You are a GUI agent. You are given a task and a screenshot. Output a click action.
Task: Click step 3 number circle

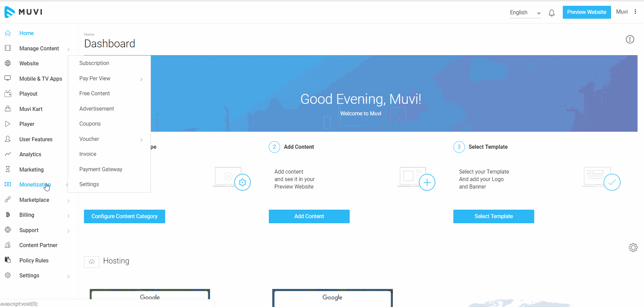(x=459, y=147)
